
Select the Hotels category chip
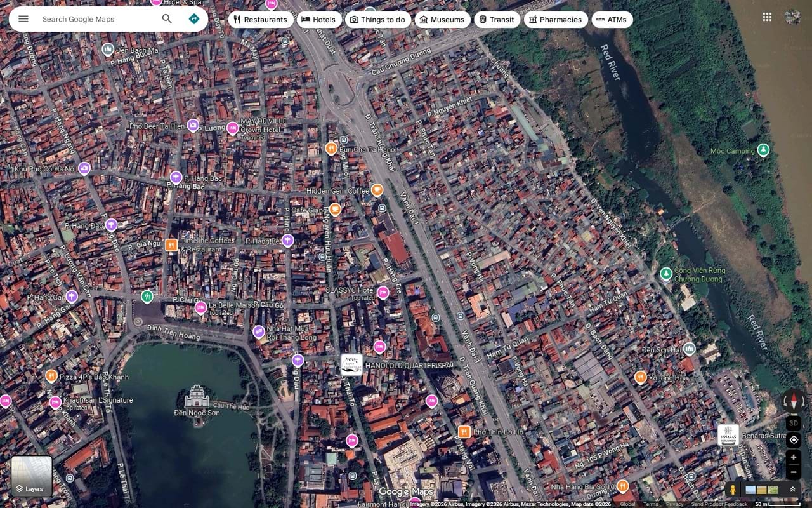coord(319,20)
